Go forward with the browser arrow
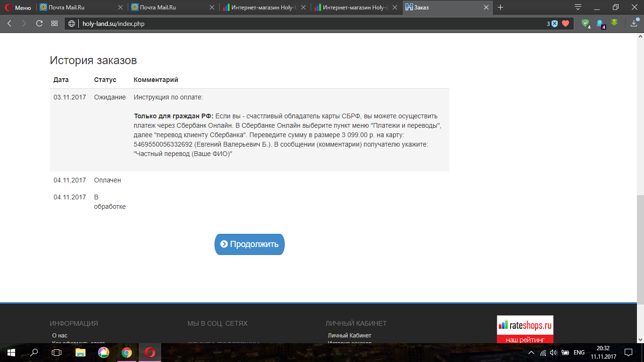The height and width of the screenshot is (362, 644). coord(24,24)
